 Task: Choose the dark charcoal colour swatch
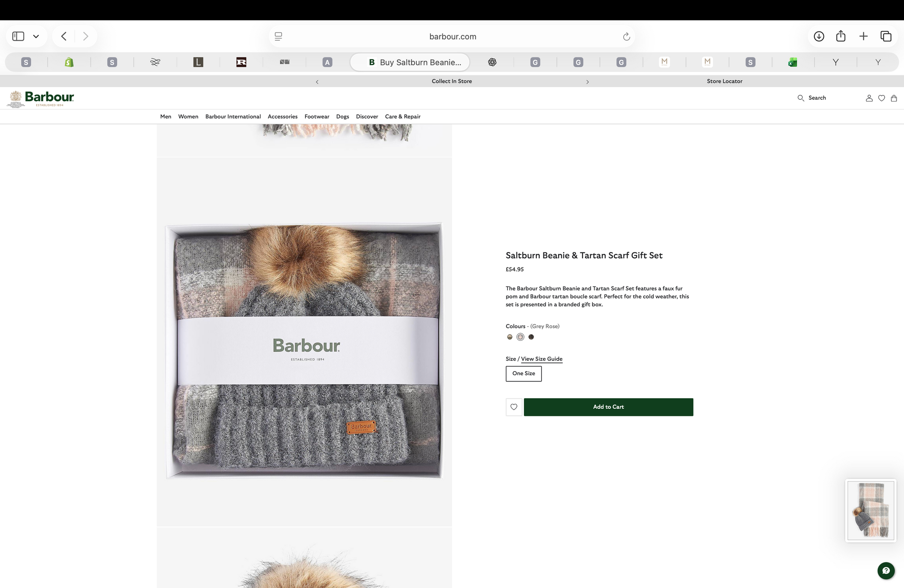[x=531, y=337]
